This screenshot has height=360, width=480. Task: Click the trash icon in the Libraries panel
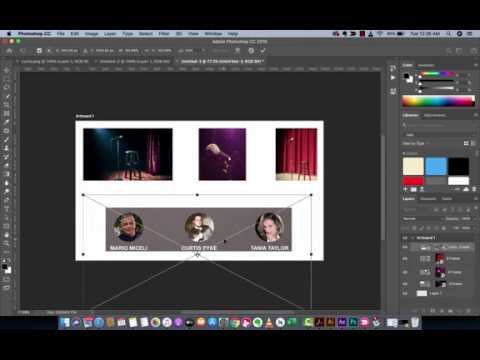click(474, 189)
